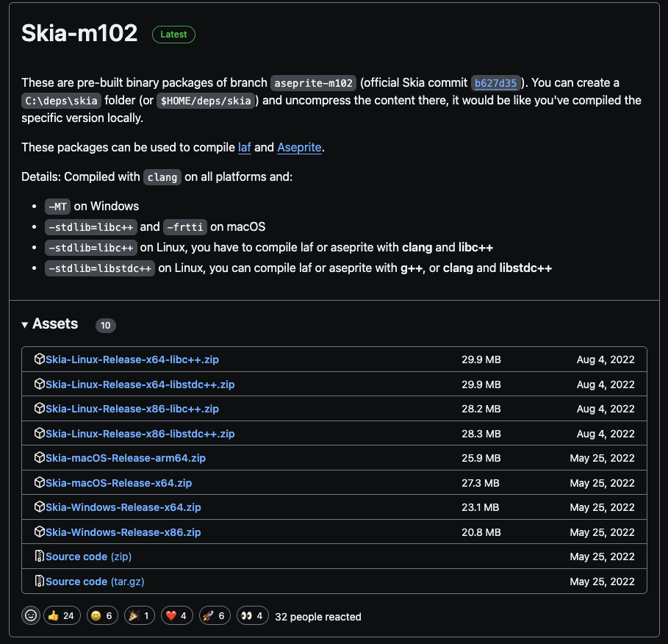The width and height of the screenshot is (668, 644).
Task: Download Skia-Linux-Release-x86-libc++.zip
Action: tap(132, 409)
